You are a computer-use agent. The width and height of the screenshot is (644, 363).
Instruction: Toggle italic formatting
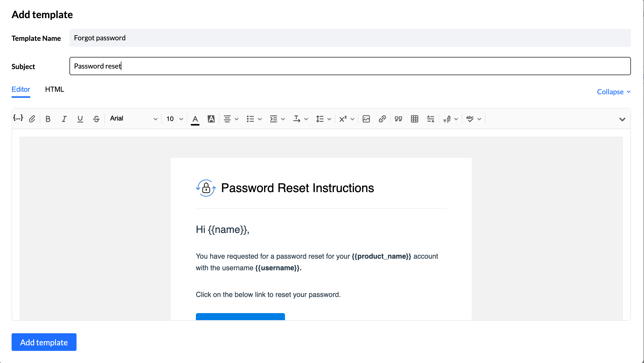click(x=64, y=118)
